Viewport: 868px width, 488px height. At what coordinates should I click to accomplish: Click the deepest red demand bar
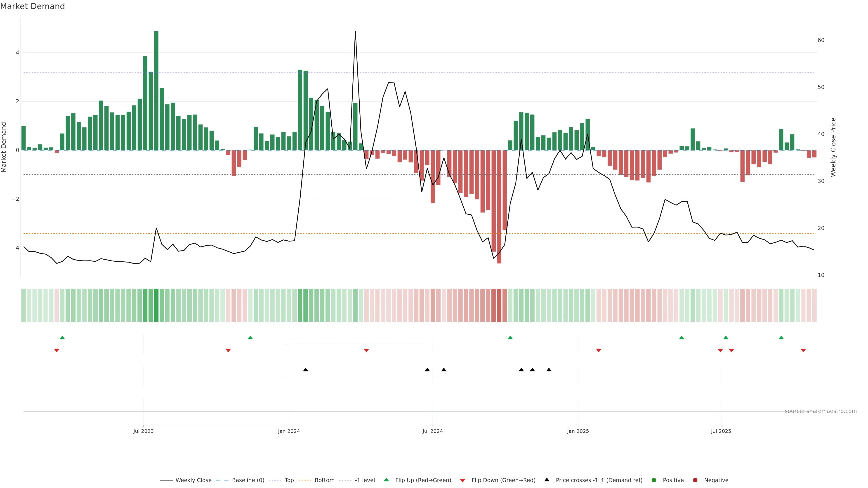[x=499, y=206]
